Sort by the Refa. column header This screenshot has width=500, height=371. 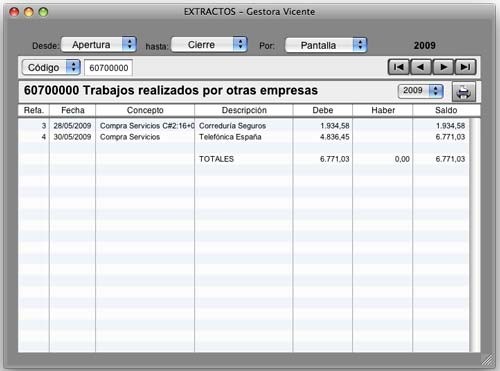[x=34, y=110]
